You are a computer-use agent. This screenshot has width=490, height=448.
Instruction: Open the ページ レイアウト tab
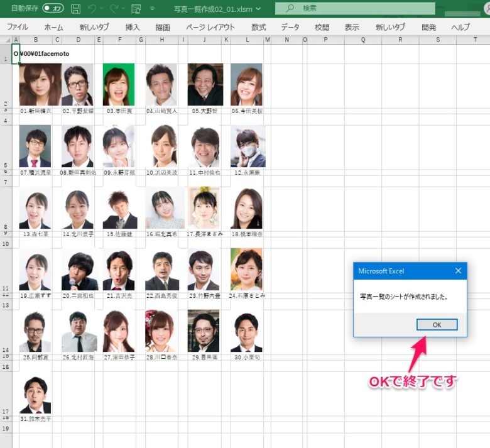pyautogui.click(x=210, y=28)
